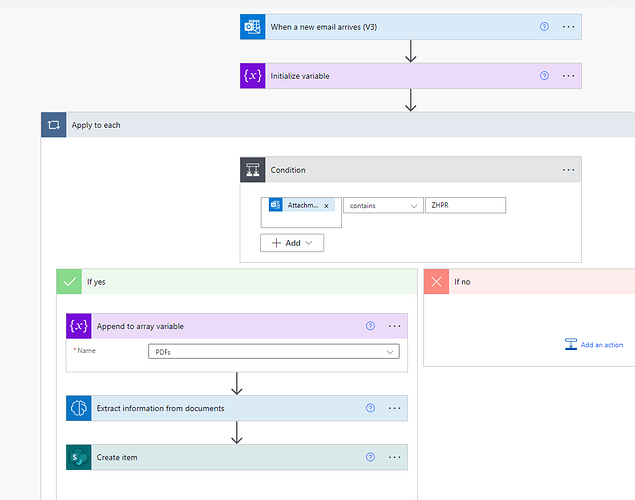The height and width of the screenshot is (500, 635).
Task: Open help for Create item
Action: 370,457
